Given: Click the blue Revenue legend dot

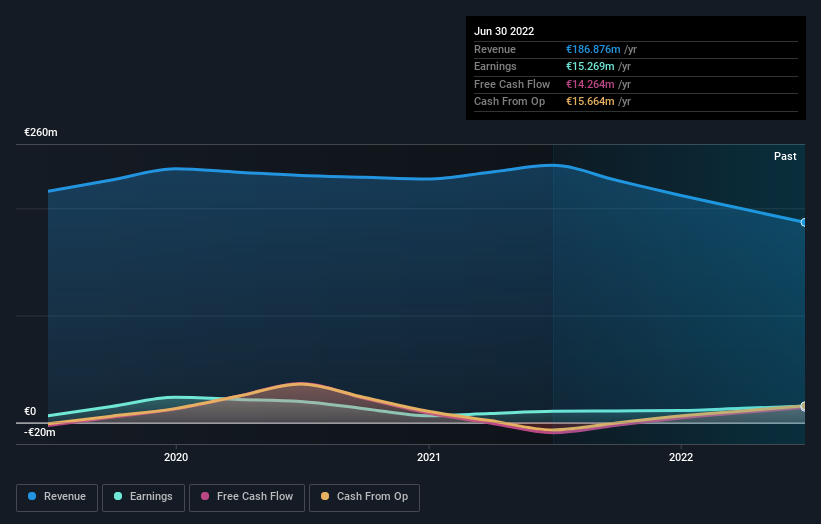Looking at the screenshot, I should [x=32, y=496].
